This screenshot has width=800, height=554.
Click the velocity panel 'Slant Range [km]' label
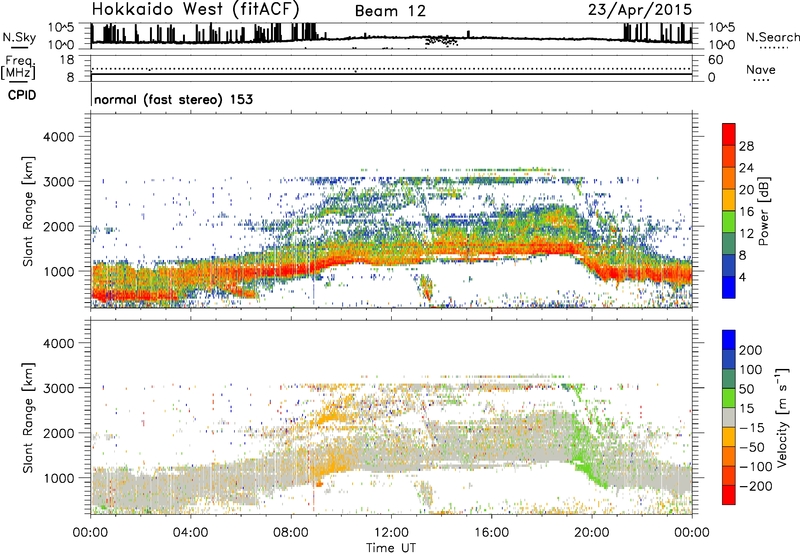(x=28, y=417)
